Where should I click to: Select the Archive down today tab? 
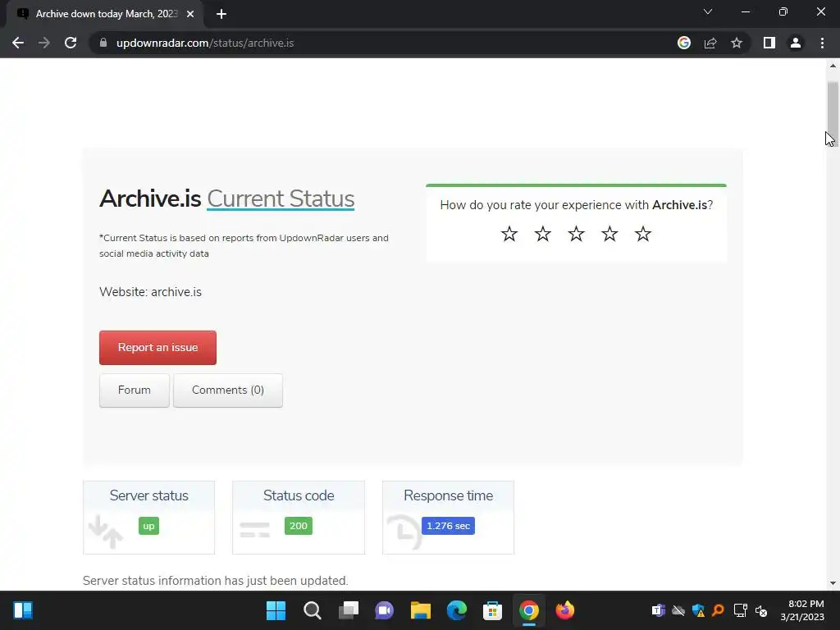click(104, 14)
